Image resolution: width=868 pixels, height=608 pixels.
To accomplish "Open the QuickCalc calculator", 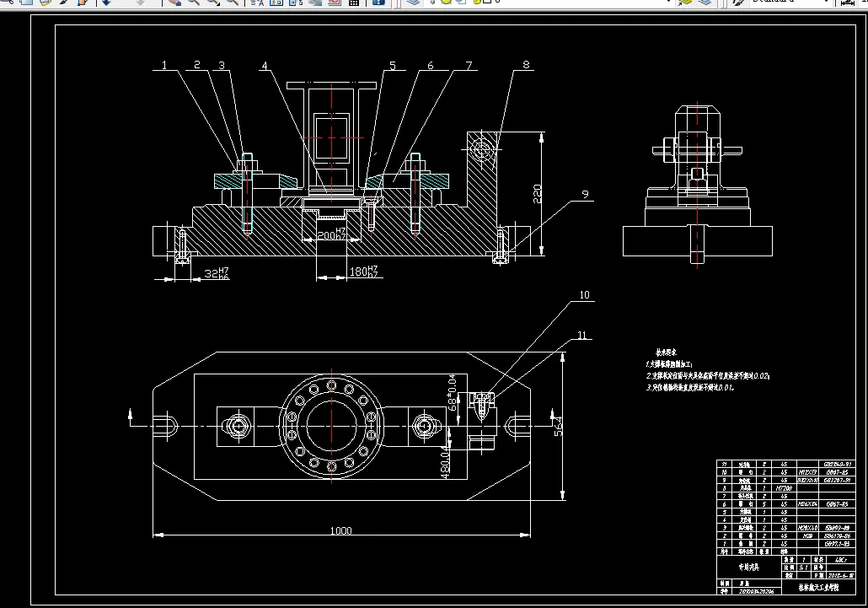I will click(354, 3).
